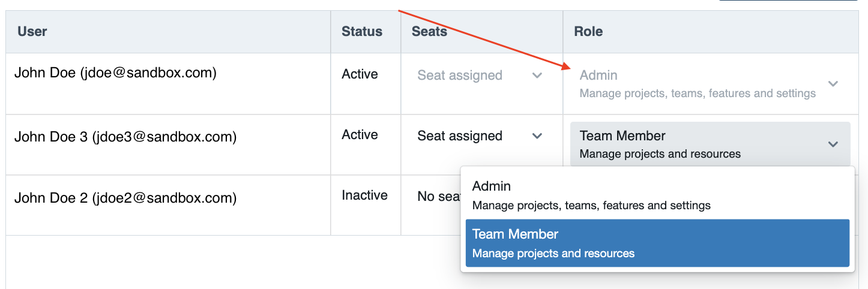Click the Role column header
868x289 pixels.
588,32
